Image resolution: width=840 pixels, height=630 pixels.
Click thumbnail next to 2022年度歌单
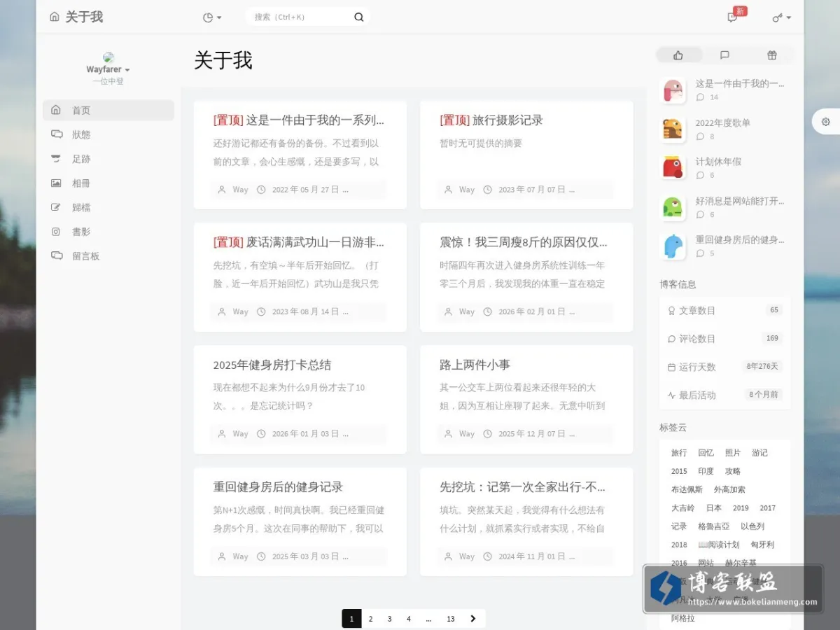point(673,129)
